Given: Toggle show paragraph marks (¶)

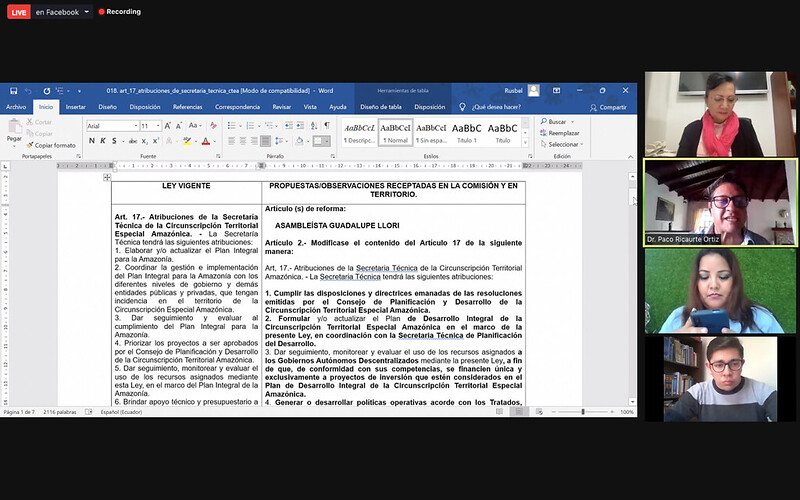Looking at the screenshot, I should tap(327, 126).
